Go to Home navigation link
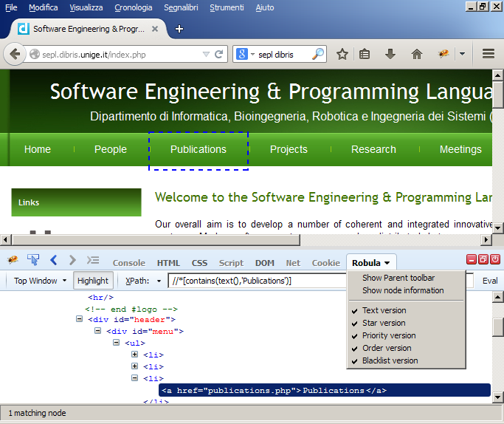 click(38, 149)
